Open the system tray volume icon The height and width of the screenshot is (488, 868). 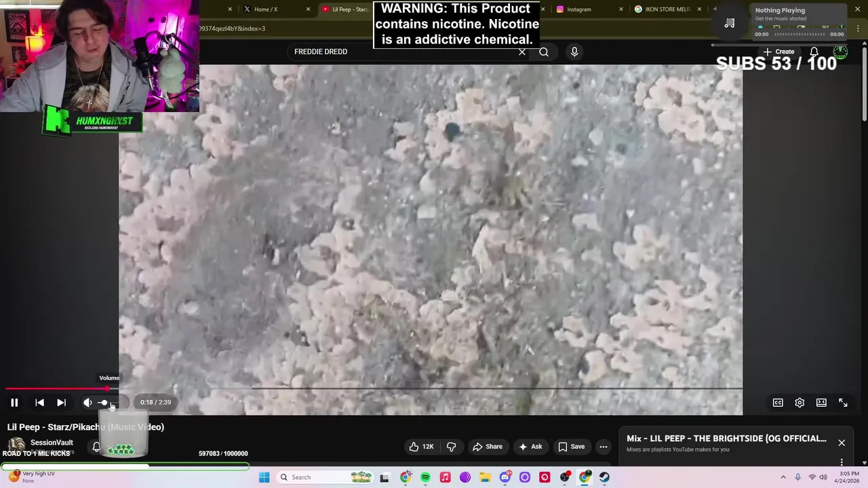[823, 477]
